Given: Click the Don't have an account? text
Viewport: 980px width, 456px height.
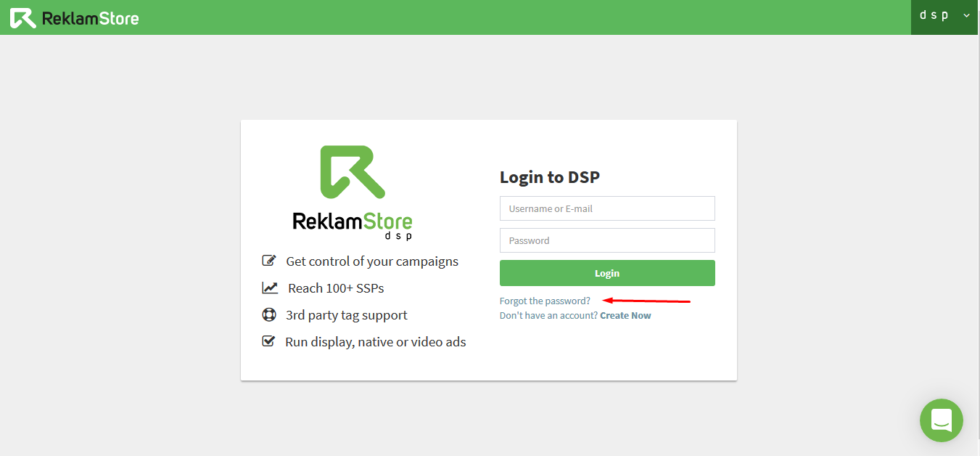Looking at the screenshot, I should point(548,315).
